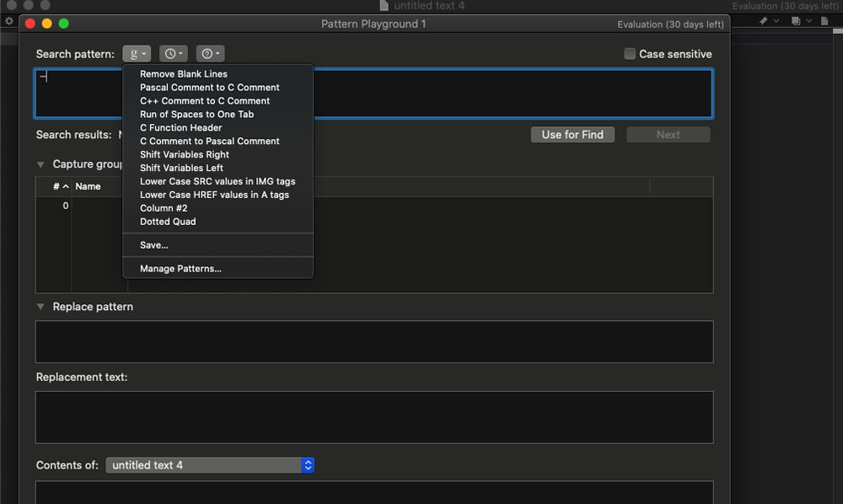
Task: Click the untitled text 4 title document icon
Action: point(384,5)
